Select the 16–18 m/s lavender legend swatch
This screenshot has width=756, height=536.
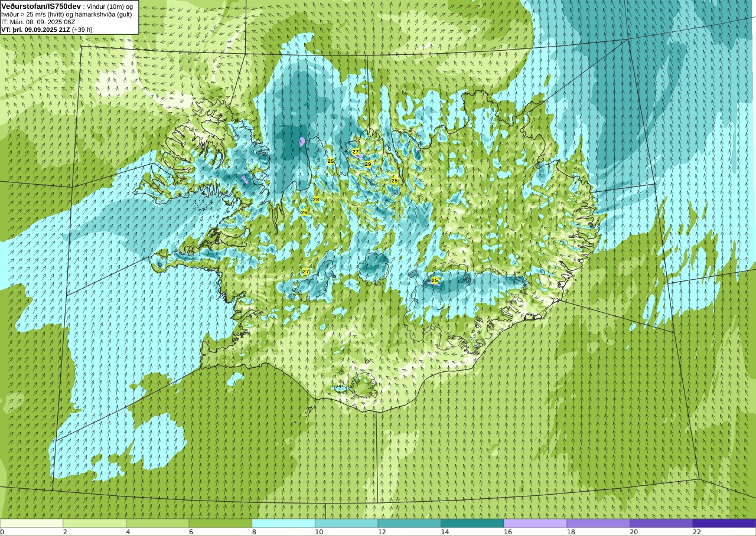(535, 523)
